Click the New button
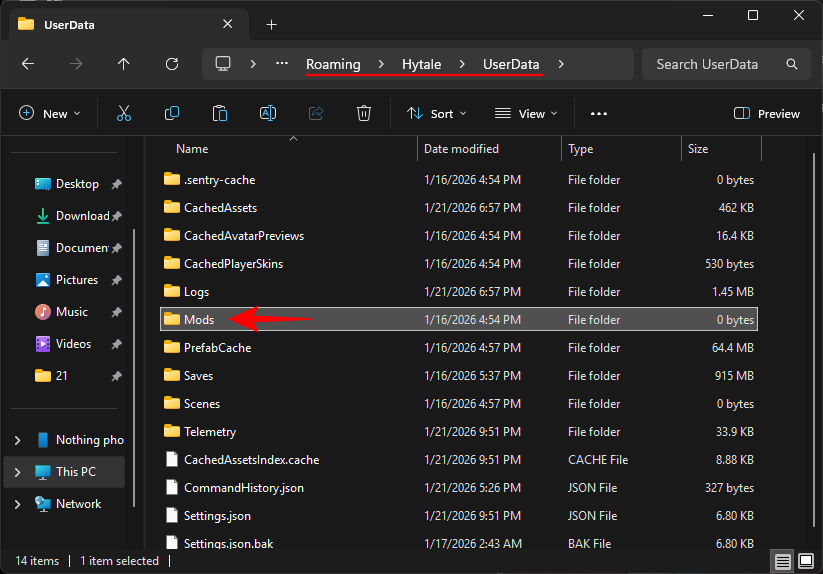The height and width of the screenshot is (574, 823). point(48,114)
